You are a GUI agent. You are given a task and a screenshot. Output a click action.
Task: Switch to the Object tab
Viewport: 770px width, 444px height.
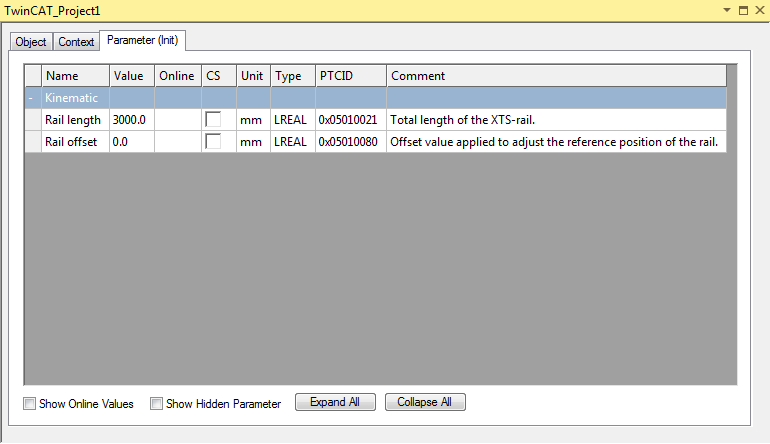coord(31,42)
